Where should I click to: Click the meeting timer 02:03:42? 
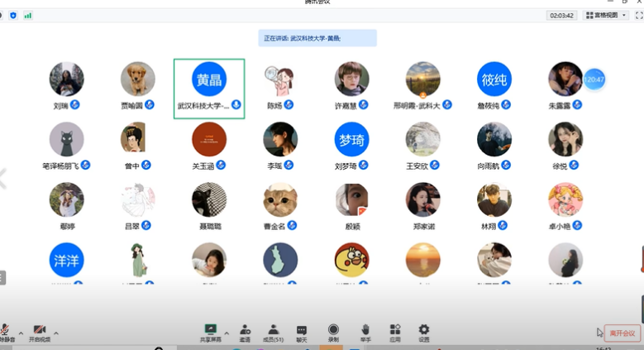tap(561, 15)
